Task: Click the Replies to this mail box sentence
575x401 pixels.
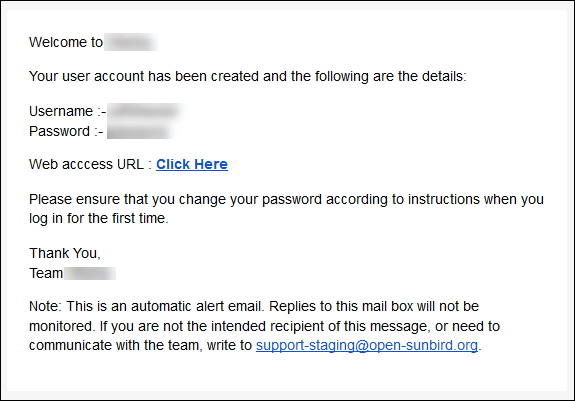Action: 374,306
